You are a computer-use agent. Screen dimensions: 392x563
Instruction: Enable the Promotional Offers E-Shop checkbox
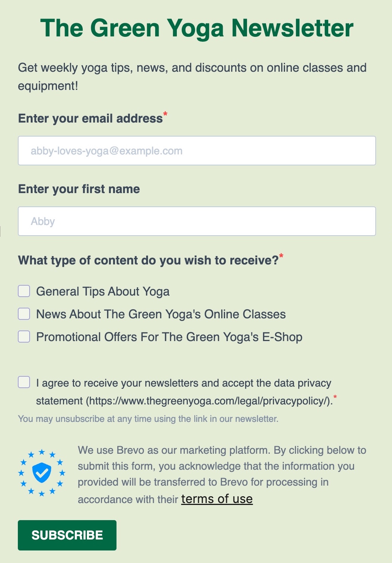pyautogui.click(x=24, y=337)
